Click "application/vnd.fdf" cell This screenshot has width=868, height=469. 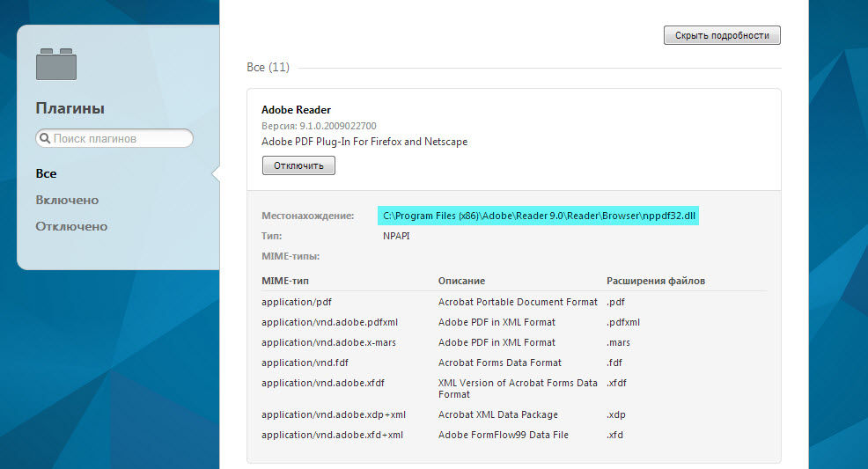coord(305,363)
